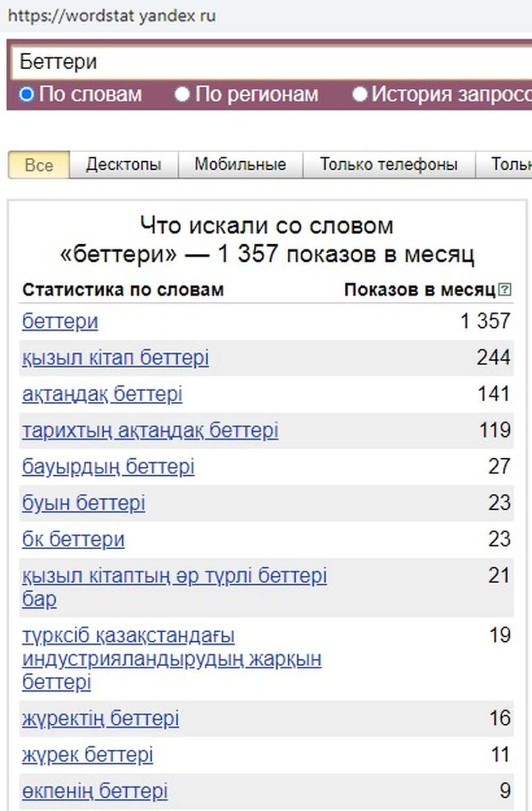This screenshot has width=532, height=811.
Task: Open the Мобильные tab
Action: pyautogui.click(x=240, y=164)
